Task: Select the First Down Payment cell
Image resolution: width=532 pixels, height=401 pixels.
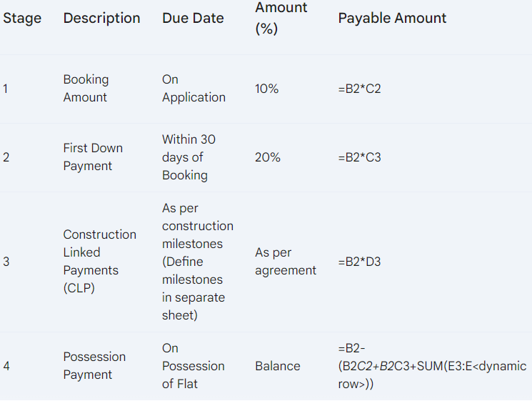Action: (93, 157)
